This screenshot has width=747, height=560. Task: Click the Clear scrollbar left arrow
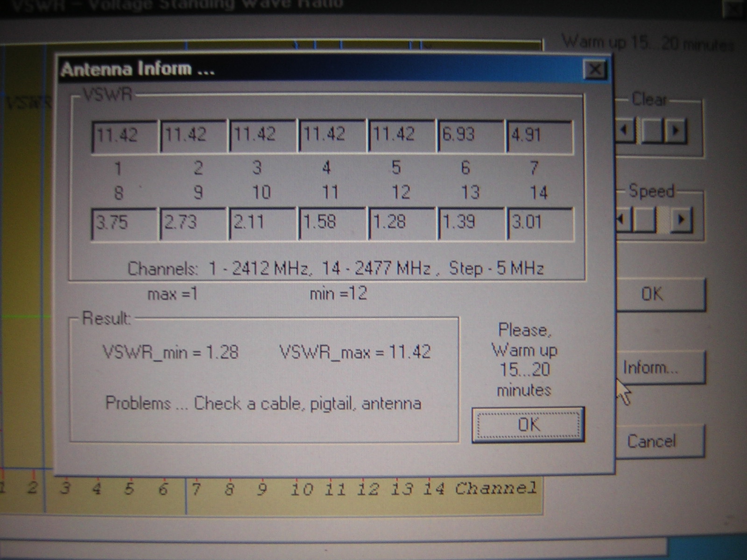click(x=625, y=130)
